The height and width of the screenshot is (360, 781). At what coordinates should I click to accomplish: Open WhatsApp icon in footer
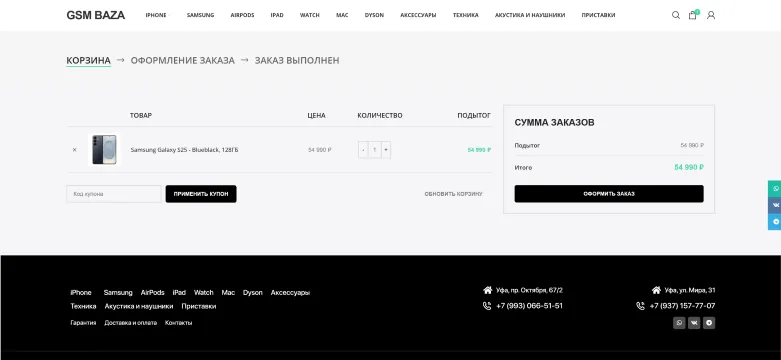679,323
